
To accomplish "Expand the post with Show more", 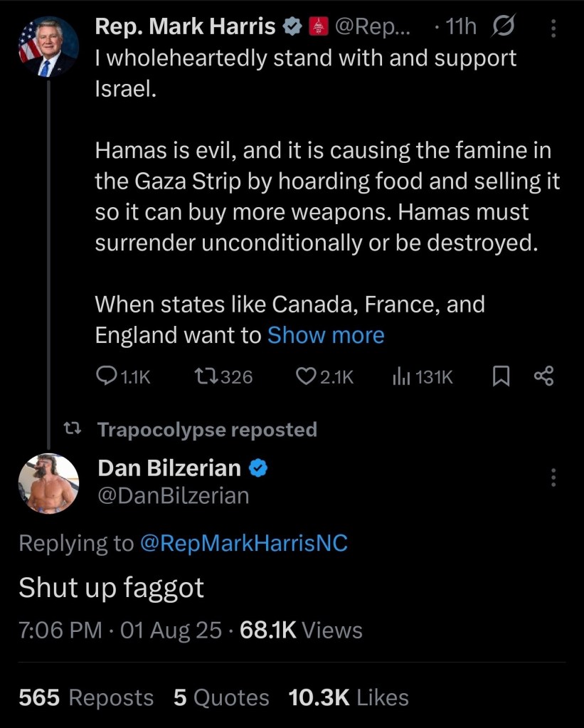I will tap(325, 335).
